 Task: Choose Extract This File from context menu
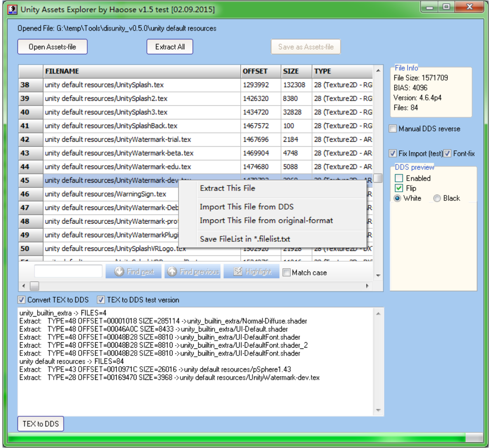pyautogui.click(x=272, y=188)
